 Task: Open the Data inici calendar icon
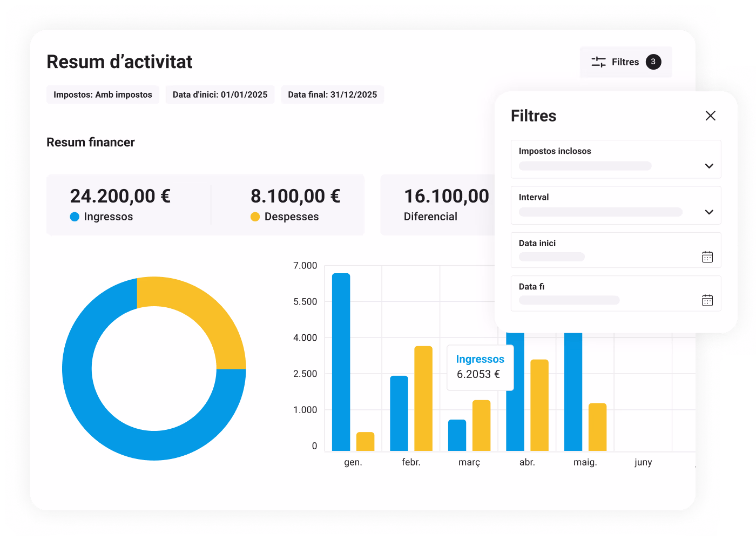[x=707, y=256]
